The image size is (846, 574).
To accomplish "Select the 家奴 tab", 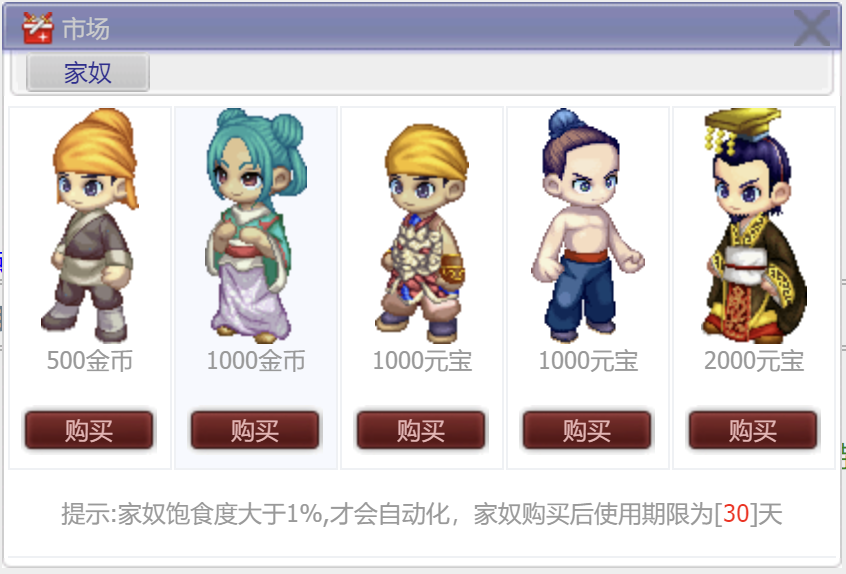I will coord(88,72).
